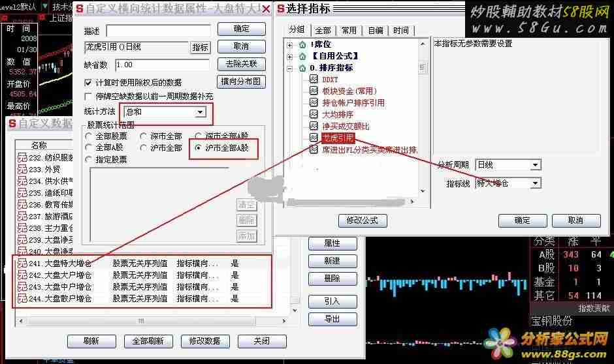
Task: Click icon of item 244.大盘散户增仓
Action: tap(22, 299)
